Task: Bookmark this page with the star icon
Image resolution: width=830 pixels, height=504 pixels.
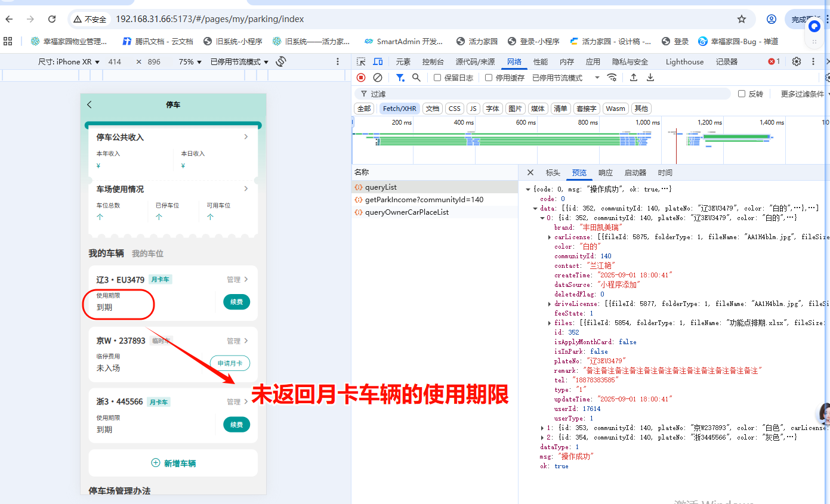Action: click(742, 19)
